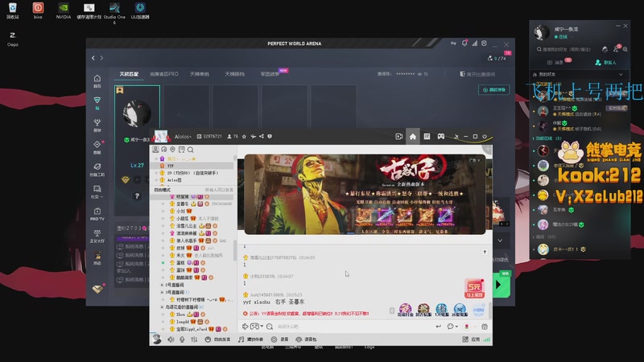Click the Perfect World Arena back arrow
This screenshot has height=362, width=644.
coord(93,58)
